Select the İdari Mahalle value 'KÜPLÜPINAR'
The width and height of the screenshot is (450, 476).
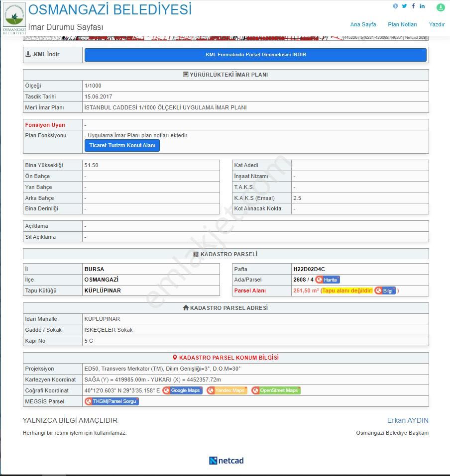coord(102,319)
